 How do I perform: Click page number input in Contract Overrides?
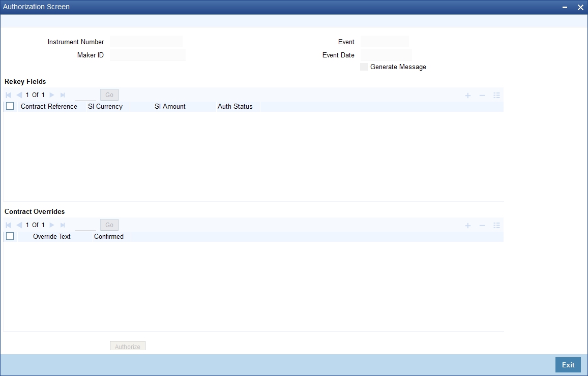point(85,225)
